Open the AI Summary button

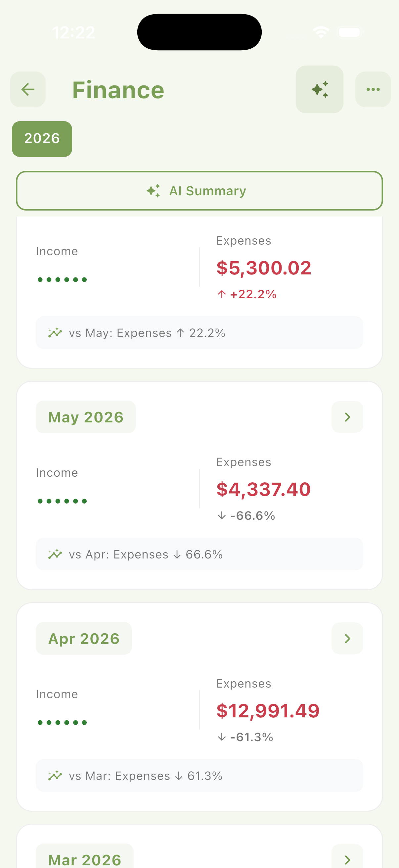pyautogui.click(x=199, y=191)
